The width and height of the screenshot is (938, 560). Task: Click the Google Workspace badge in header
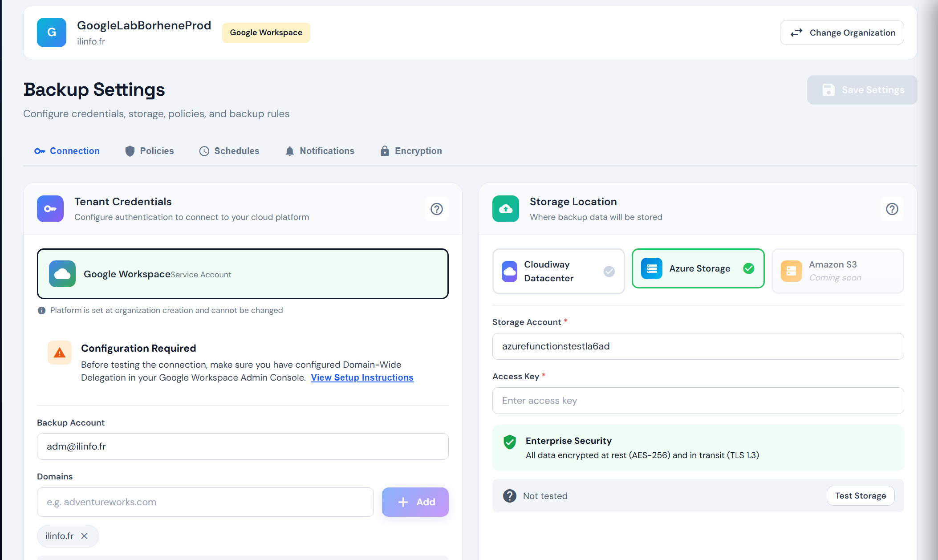(x=266, y=32)
